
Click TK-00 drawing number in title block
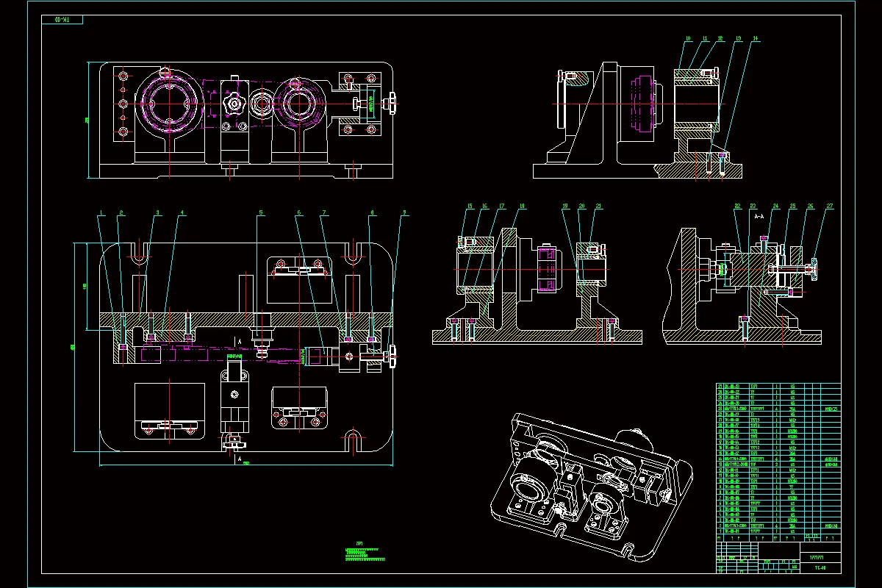[x=821, y=567]
